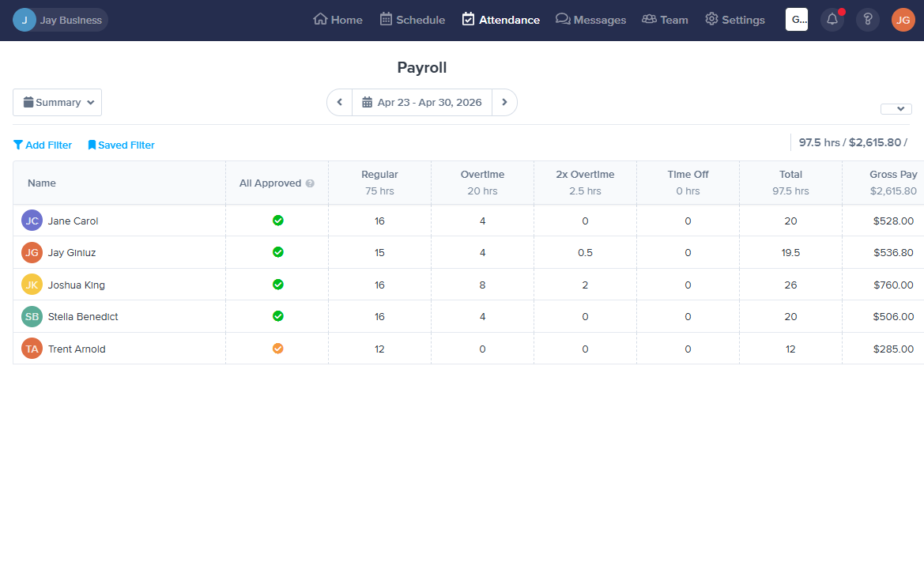Click Jay Giniuz's green approved checkmark

(x=278, y=252)
